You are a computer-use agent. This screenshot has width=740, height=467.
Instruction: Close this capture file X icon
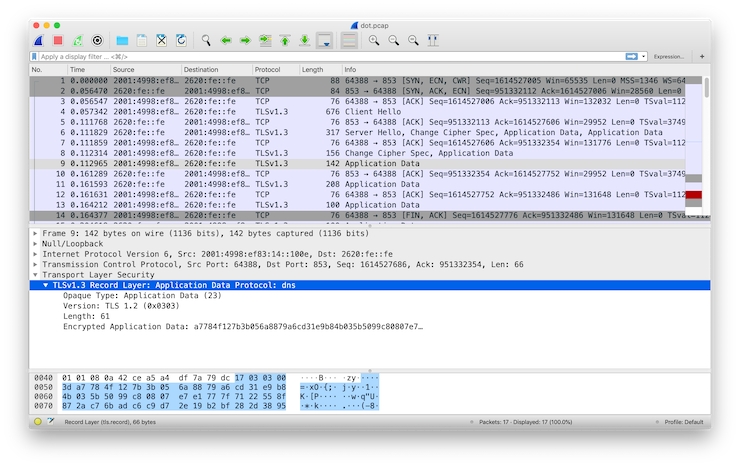click(x=161, y=41)
